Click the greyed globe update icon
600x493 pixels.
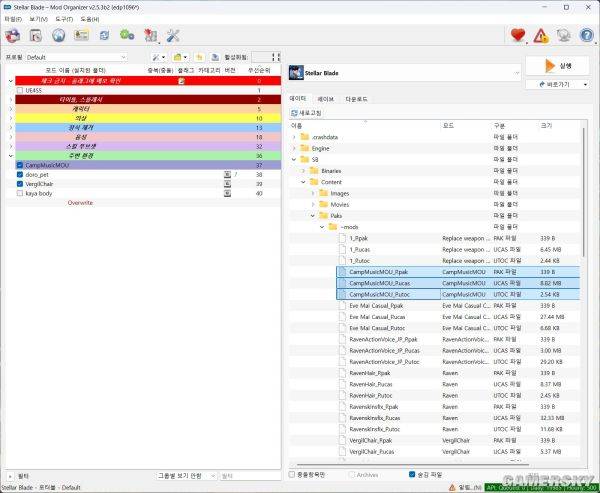pyautogui.click(x=564, y=36)
